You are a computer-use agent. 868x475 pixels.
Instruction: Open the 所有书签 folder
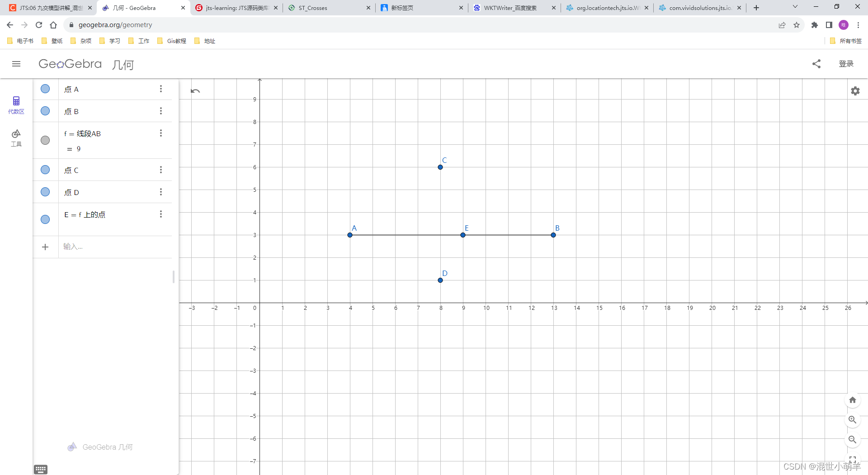[x=846, y=41]
